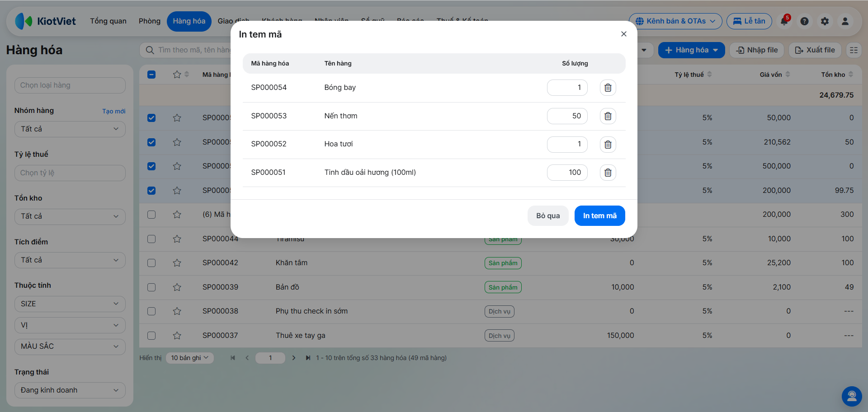Check the SP000038 row checkbox
This screenshot has width=868, height=412.
coord(151,311)
